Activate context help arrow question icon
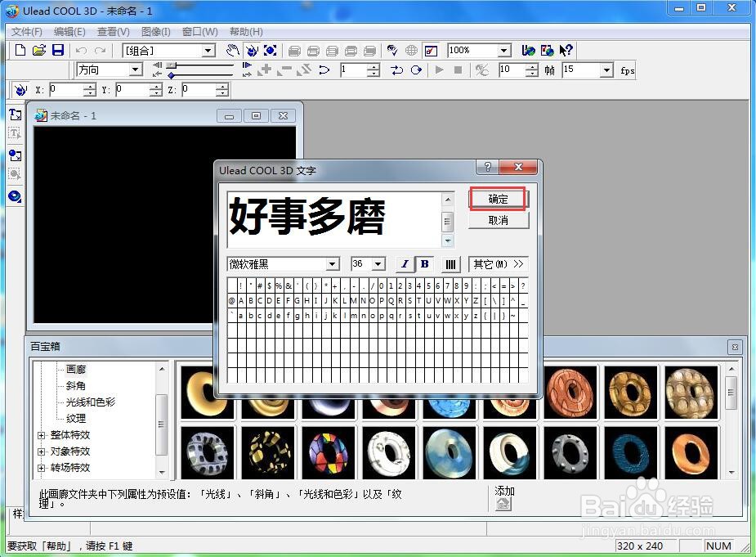Image resolution: width=756 pixels, height=557 pixels. (566, 50)
